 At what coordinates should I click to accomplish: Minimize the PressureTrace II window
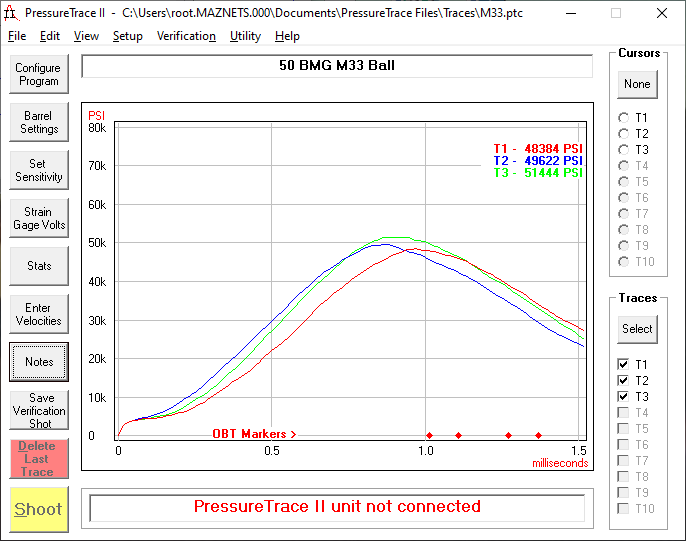[x=571, y=14]
